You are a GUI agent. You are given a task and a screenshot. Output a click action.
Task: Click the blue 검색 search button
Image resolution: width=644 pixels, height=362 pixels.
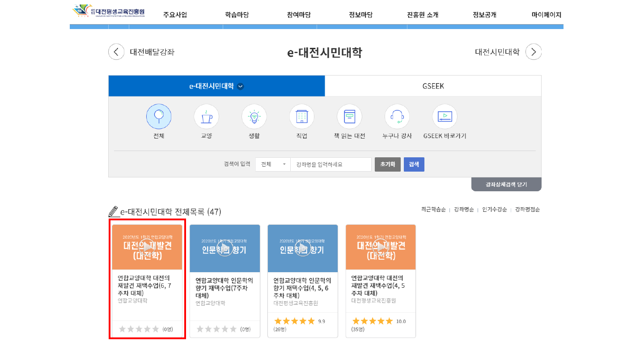(414, 164)
